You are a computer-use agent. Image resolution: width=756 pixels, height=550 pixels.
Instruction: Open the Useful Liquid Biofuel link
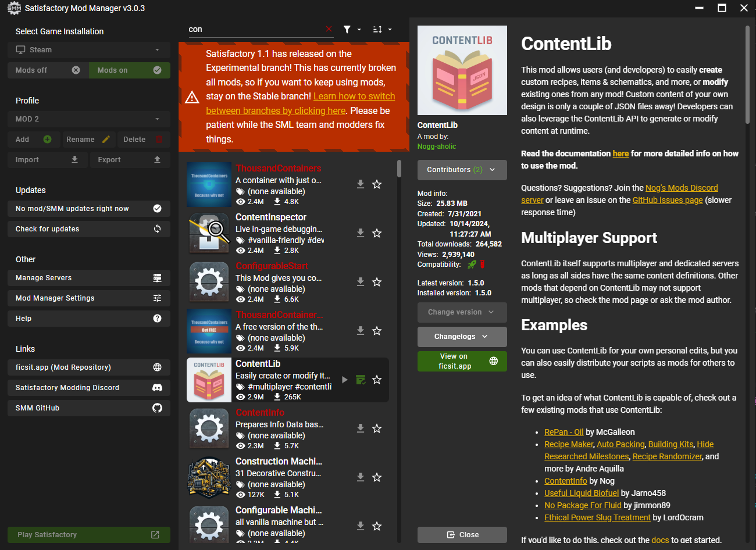(x=582, y=493)
